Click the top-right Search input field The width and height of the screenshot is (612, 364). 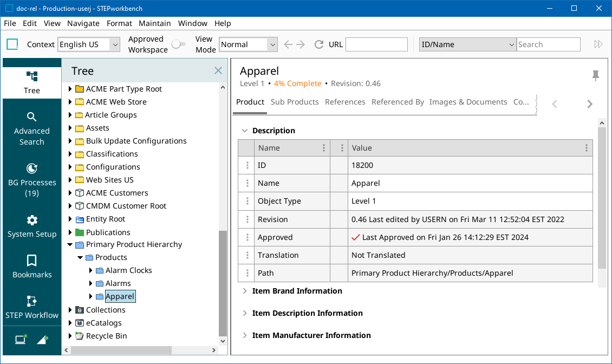click(x=548, y=44)
